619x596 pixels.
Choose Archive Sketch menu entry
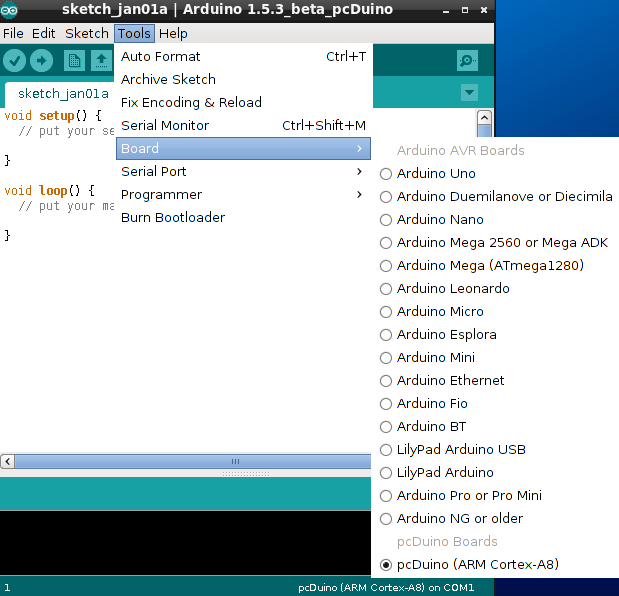[x=243, y=80]
